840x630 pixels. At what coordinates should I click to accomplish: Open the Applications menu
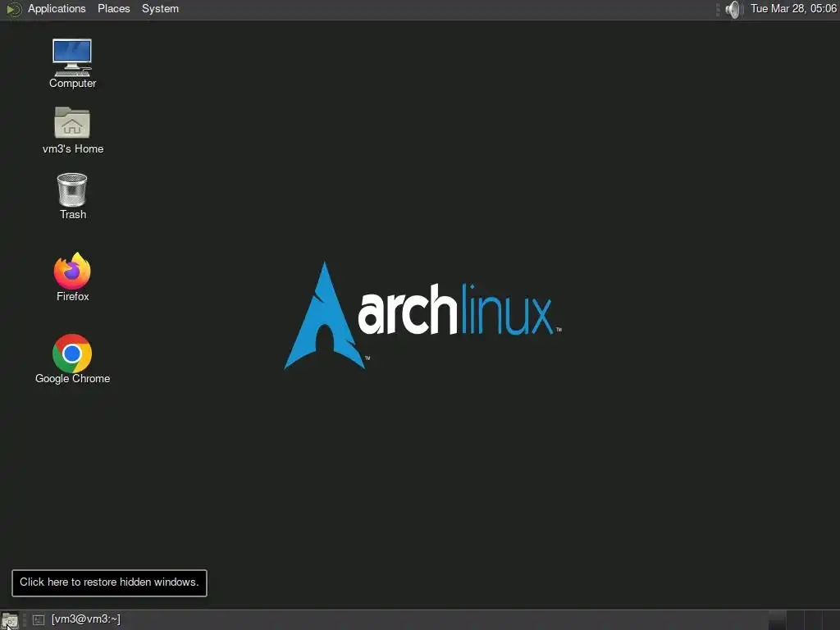(57, 9)
